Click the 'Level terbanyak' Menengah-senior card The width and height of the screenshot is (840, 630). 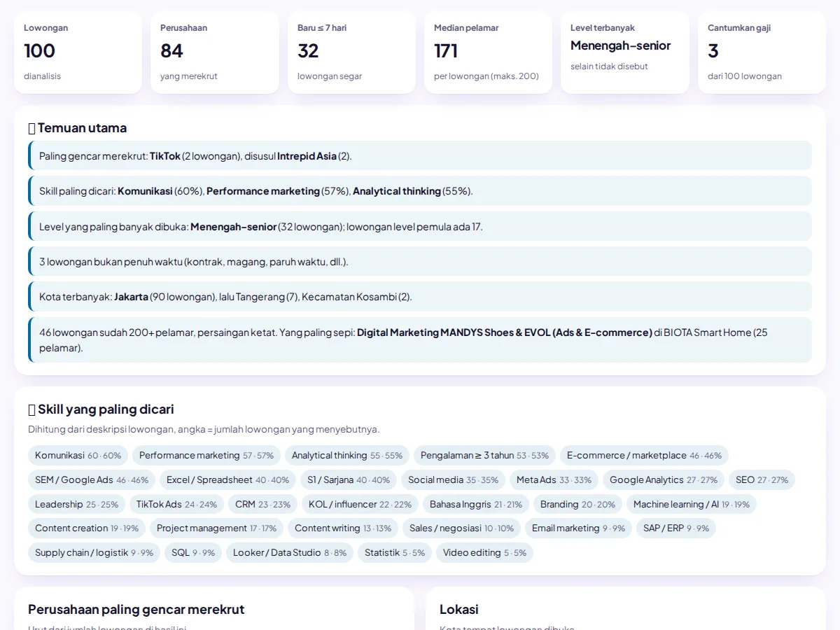625,52
